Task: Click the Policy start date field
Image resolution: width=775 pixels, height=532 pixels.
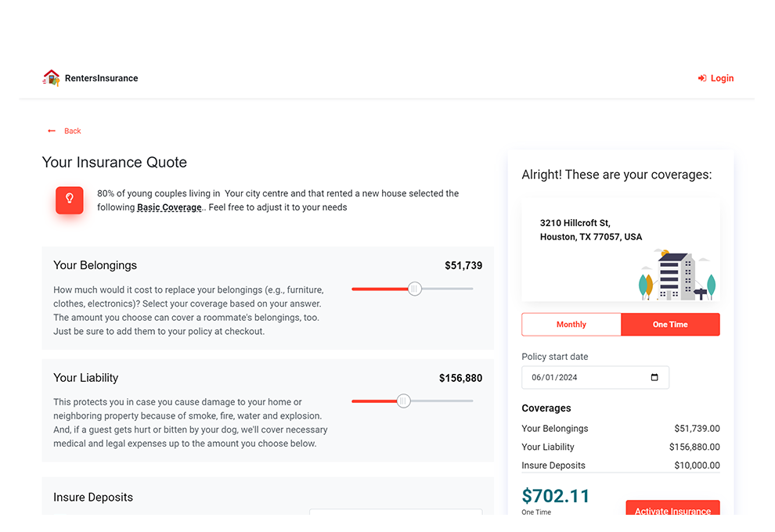Action: [x=587, y=377]
